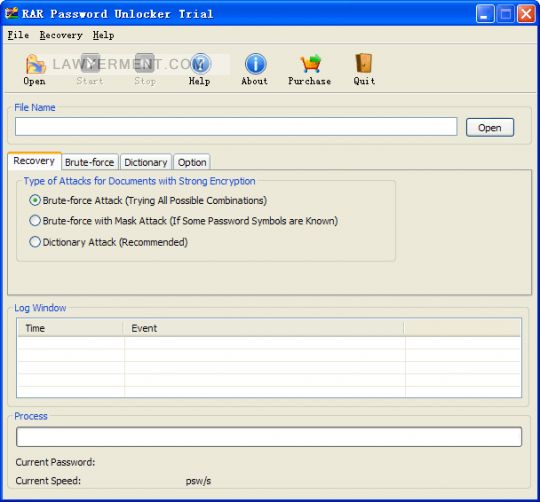Open the Help menu
Viewport: 540px width, 502px height.
(103, 35)
